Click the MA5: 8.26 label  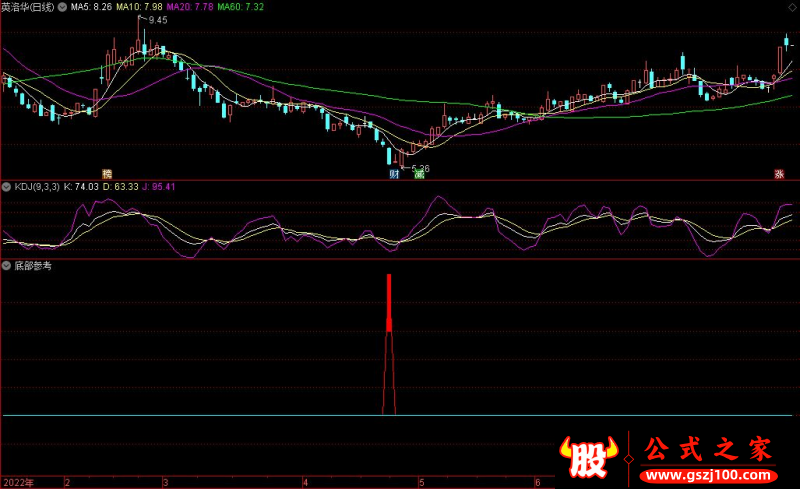91,7
